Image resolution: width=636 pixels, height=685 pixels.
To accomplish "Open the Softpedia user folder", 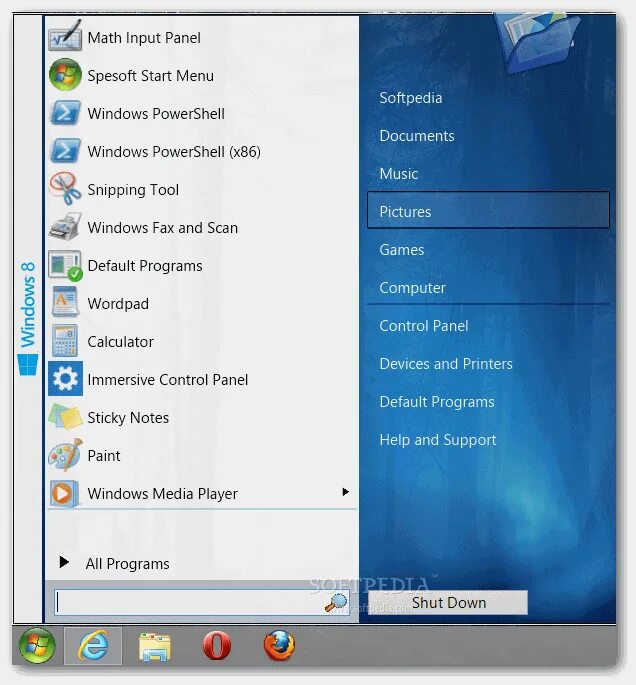I will pyautogui.click(x=411, y=97).
